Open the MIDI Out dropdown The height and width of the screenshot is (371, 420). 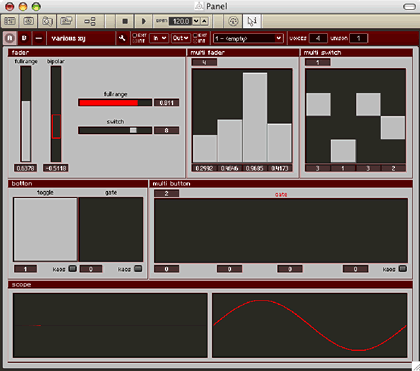(181, 38)
